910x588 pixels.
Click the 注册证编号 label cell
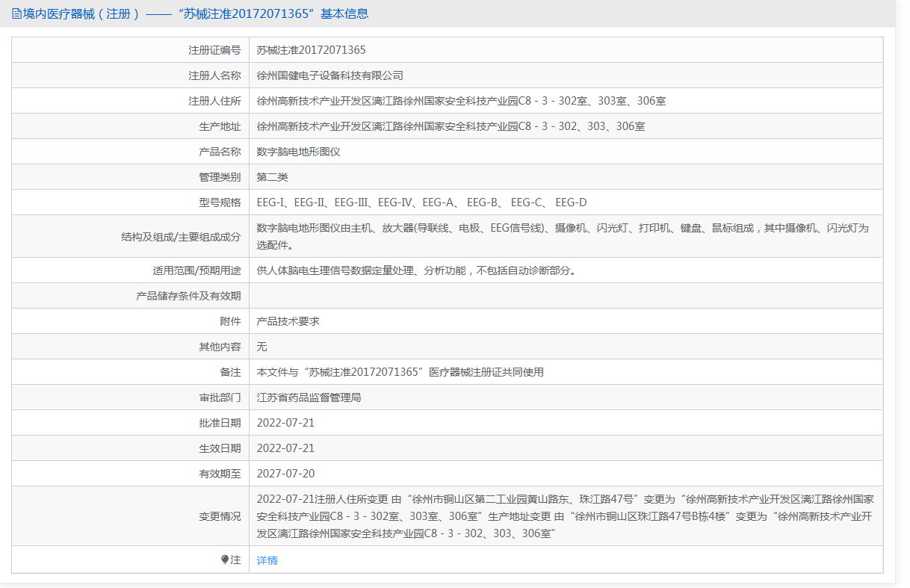[x=130, y=50]
